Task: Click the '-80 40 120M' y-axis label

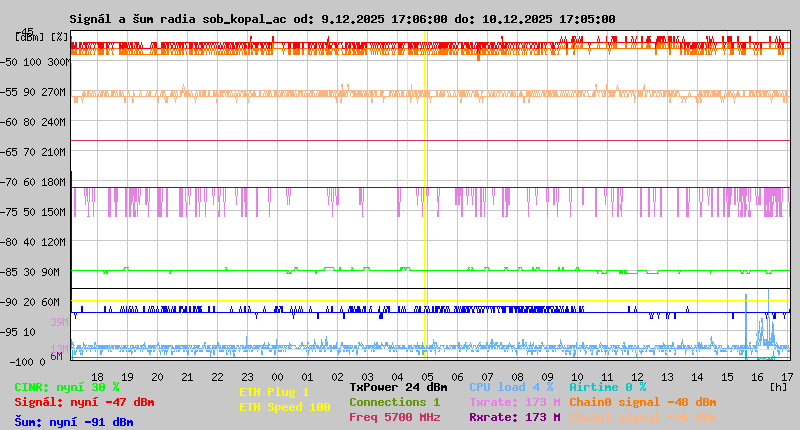Action: coord(33,242)
